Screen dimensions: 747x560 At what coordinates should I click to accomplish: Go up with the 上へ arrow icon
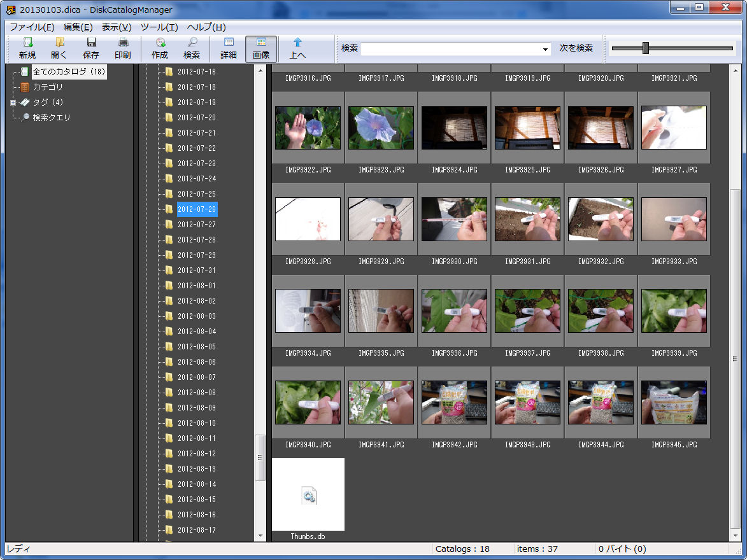[x=297, y=43]
